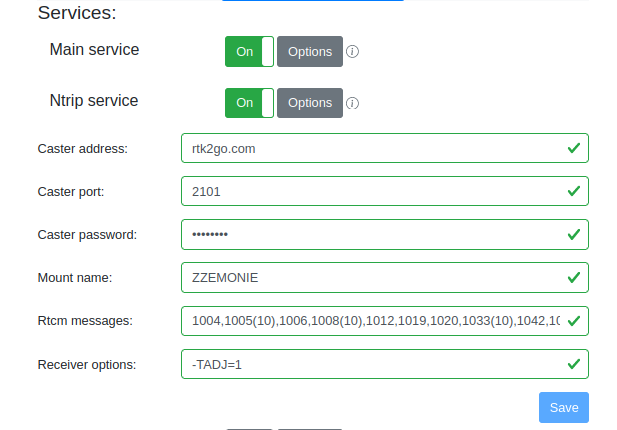Screen dimensions: 617x430
Task: Click the Caster address: label
Action: pyautogui.click(x=83, y=149)
